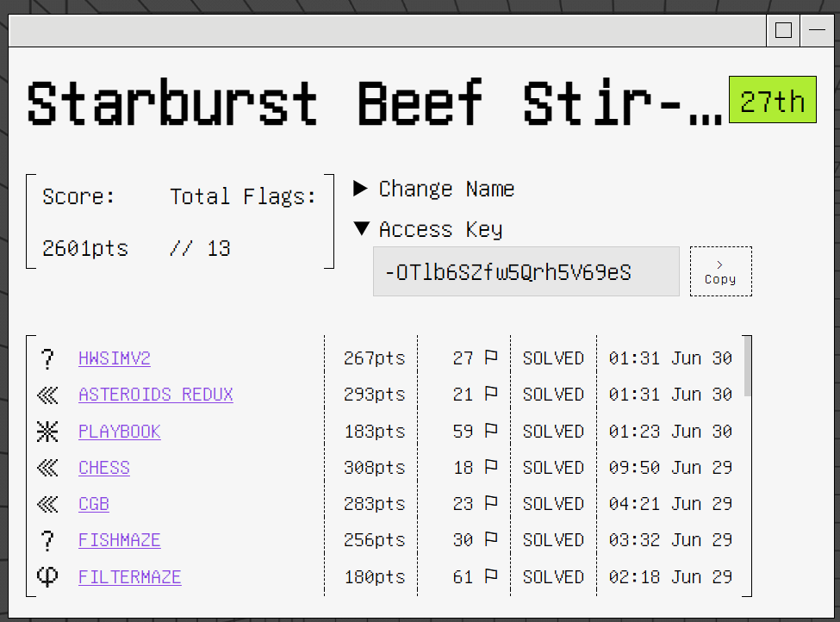Click the question mark icon beside HWSIMV2
This screenshot has height=622, width=840.
tap(47, 359)
